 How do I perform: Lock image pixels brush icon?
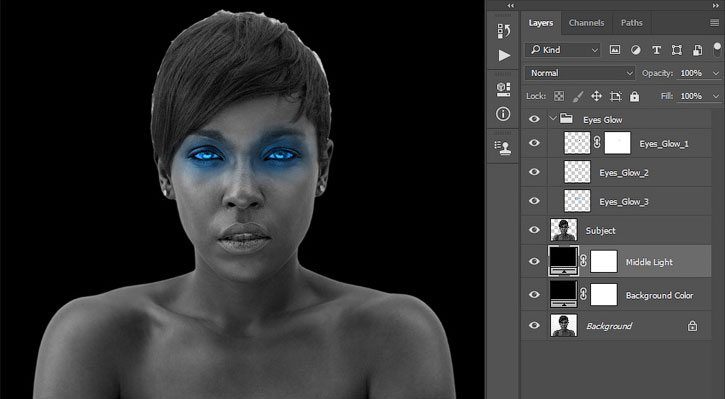[578, 96]
